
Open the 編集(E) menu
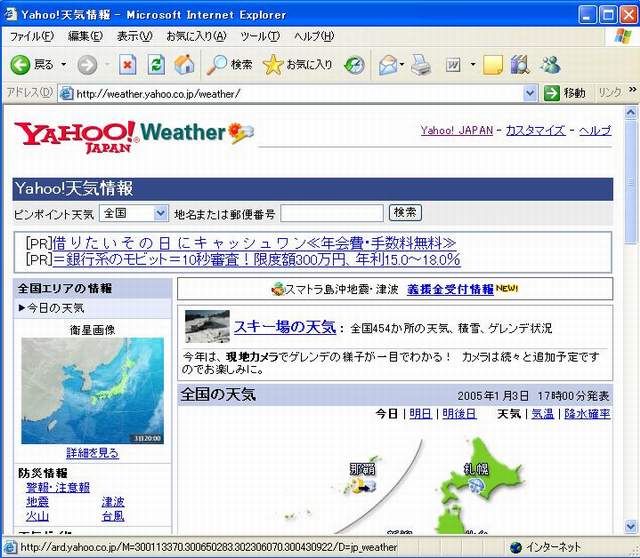pyautogui.click(x=85, y=36)
